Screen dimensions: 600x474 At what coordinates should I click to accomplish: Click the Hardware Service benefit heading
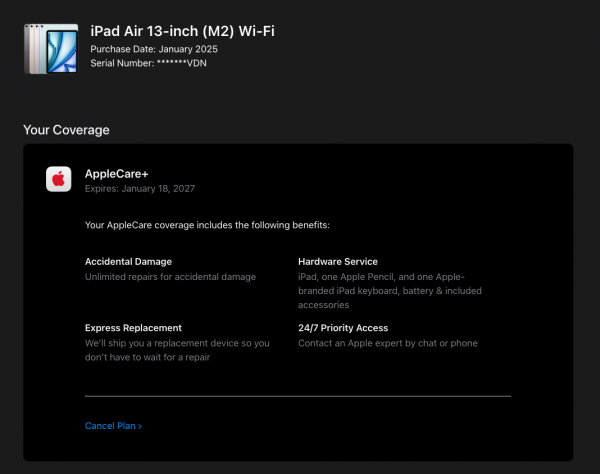(x=338, y=262)
